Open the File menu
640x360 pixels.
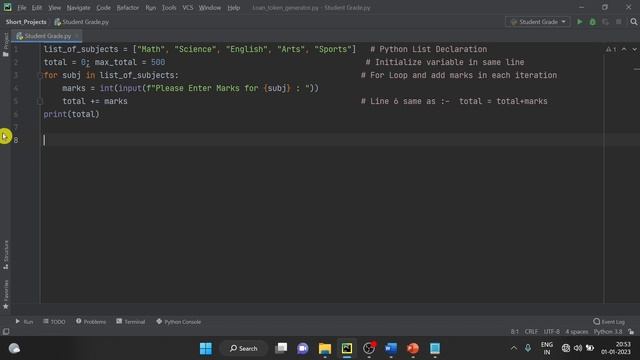(22, 8)
